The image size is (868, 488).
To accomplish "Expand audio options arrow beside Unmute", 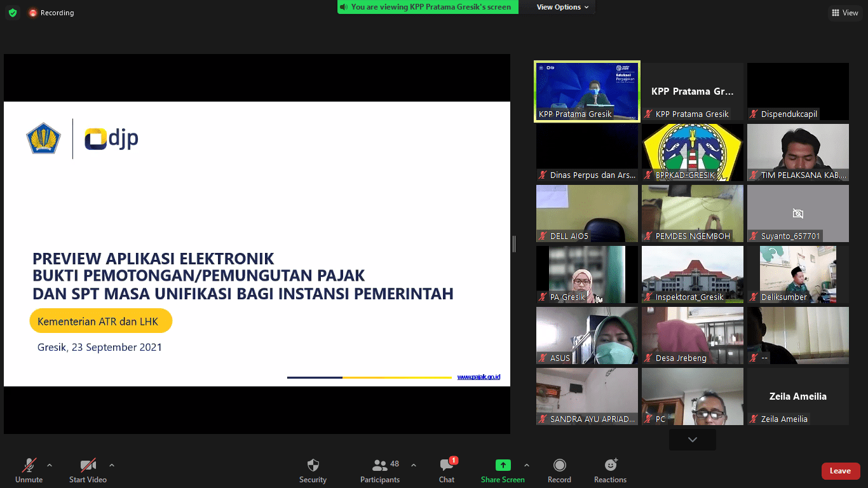I will click(x=50, y=464).
